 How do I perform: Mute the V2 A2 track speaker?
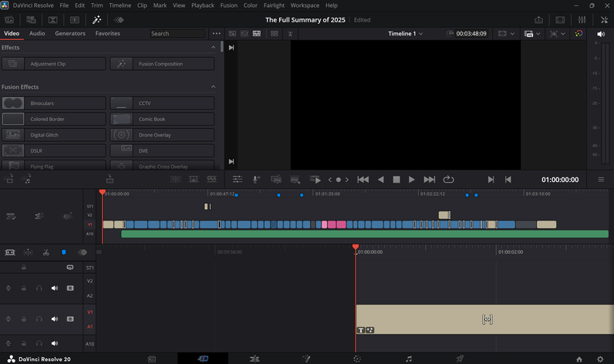tap(54, 288)
